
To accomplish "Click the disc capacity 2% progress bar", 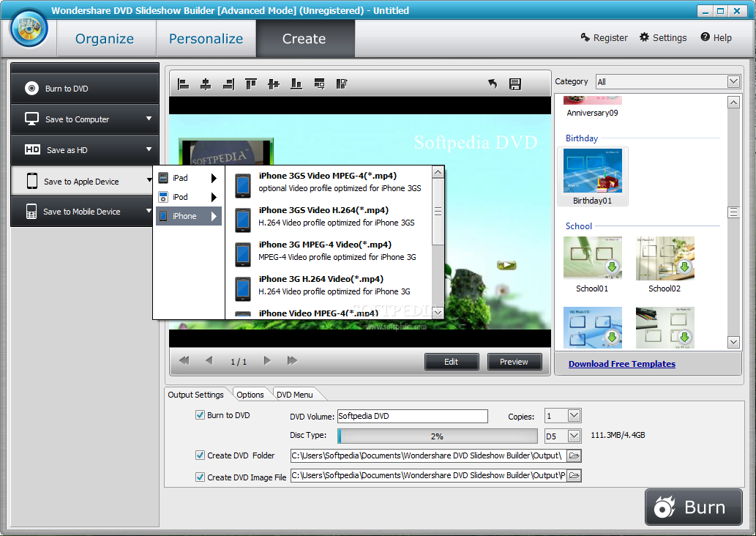I will click(x=438, y=436).
